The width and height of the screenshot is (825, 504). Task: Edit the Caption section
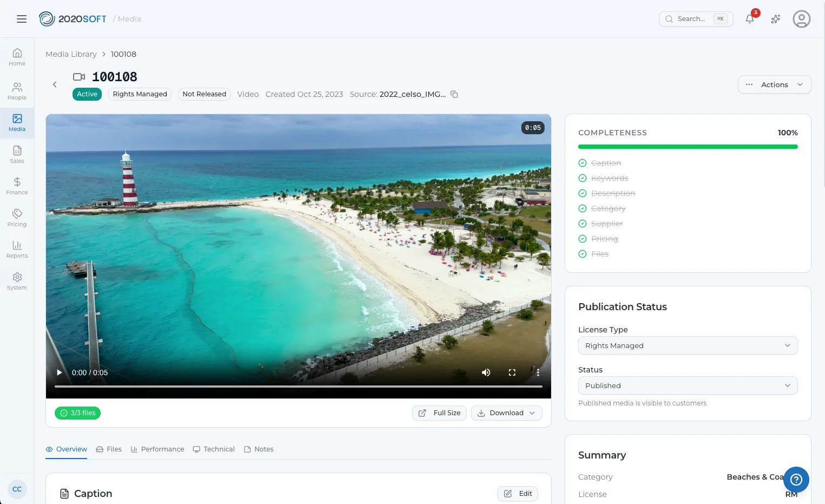click(x=517, y=493)
